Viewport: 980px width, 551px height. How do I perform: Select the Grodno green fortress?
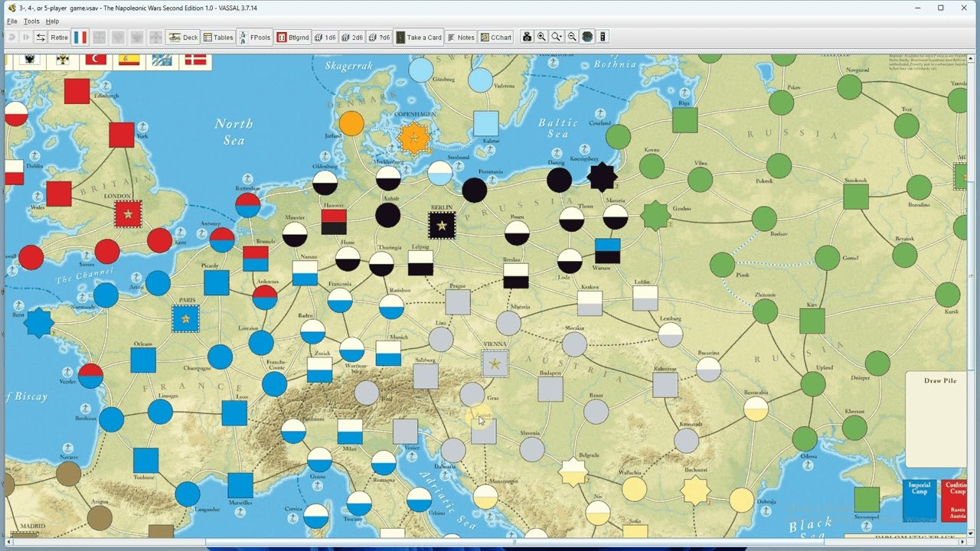click(x=655, y=215)
